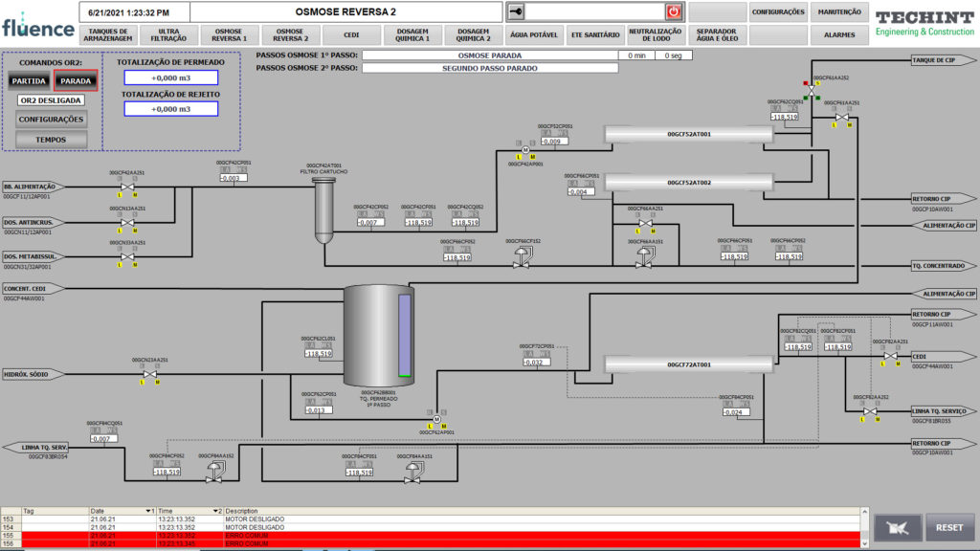Open Dosagem Quimica 1 screen
This screenshot has height=551, width=980.
point(412,35)
